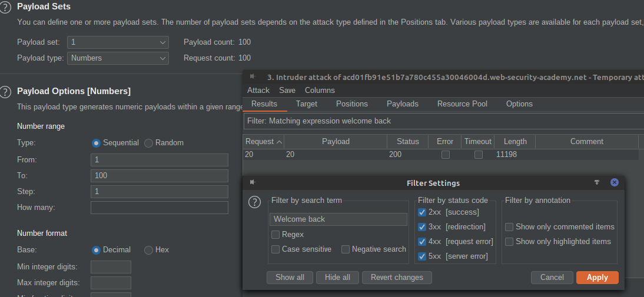The width and height of the screenshot is (644, 297).
Task: Sort by the Length column header
Action: point(515,142)
